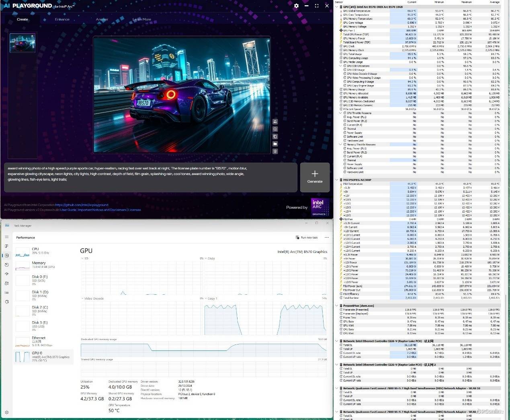Open Task Manager hamburger navigation menu
Screen dimensions: 510x420
[x=7, y=237]
